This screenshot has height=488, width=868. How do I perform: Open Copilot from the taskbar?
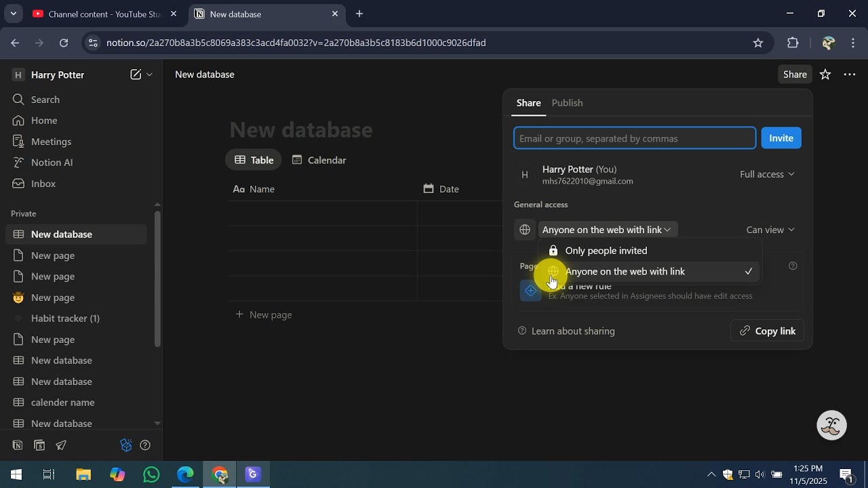[x=117, y=474]
